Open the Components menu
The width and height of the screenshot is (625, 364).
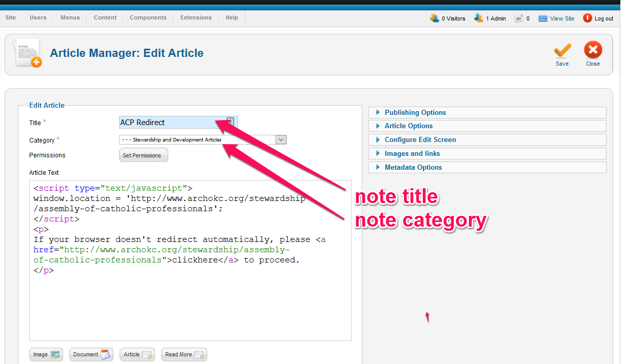148,17
